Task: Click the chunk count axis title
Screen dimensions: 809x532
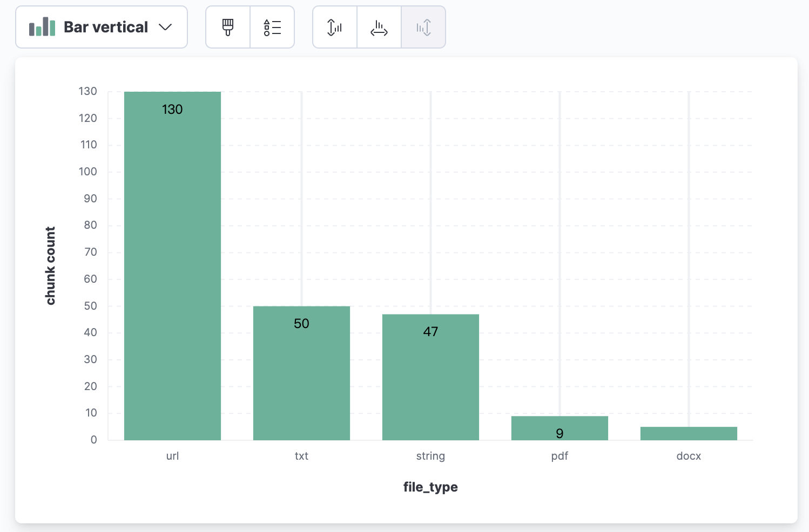Action: (50, 266)
